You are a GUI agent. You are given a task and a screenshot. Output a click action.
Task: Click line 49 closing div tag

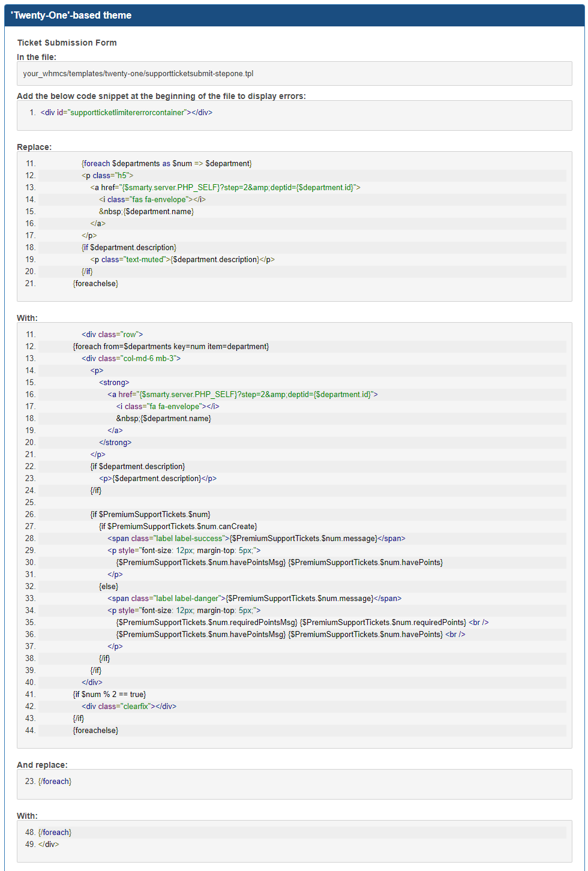pos(49,845)
